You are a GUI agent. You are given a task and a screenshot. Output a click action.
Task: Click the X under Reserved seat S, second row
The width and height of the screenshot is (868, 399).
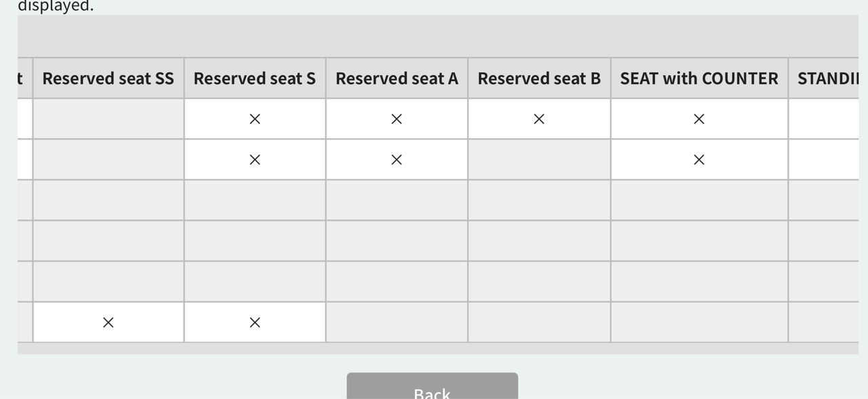[255, 160]
